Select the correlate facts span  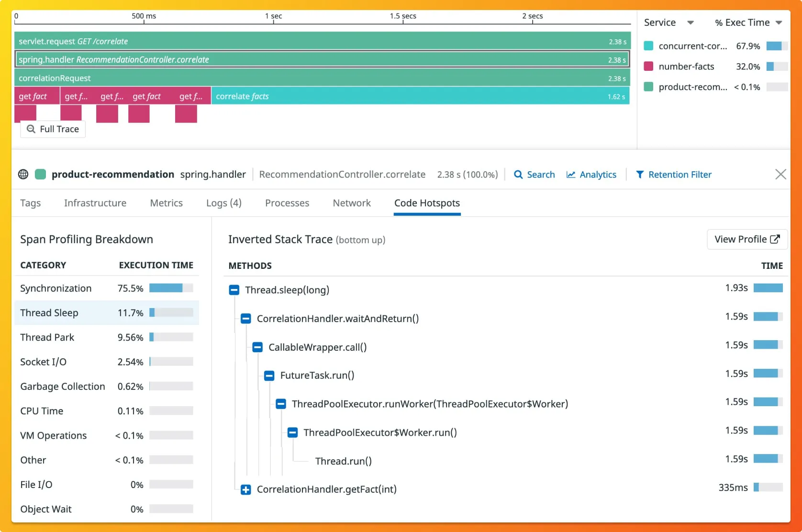pos(421,96)
